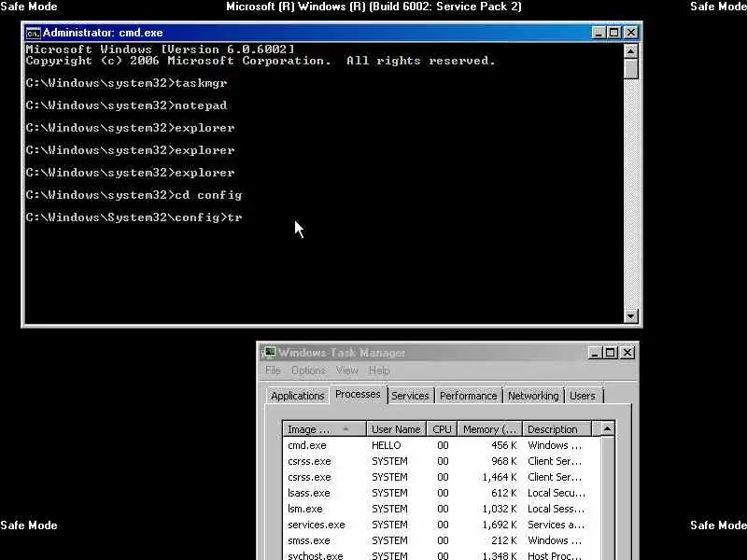The height and width of the screenshot is (560, 747).
Task: Minimize the Windows Task Manager window
Action: (595, 353)
